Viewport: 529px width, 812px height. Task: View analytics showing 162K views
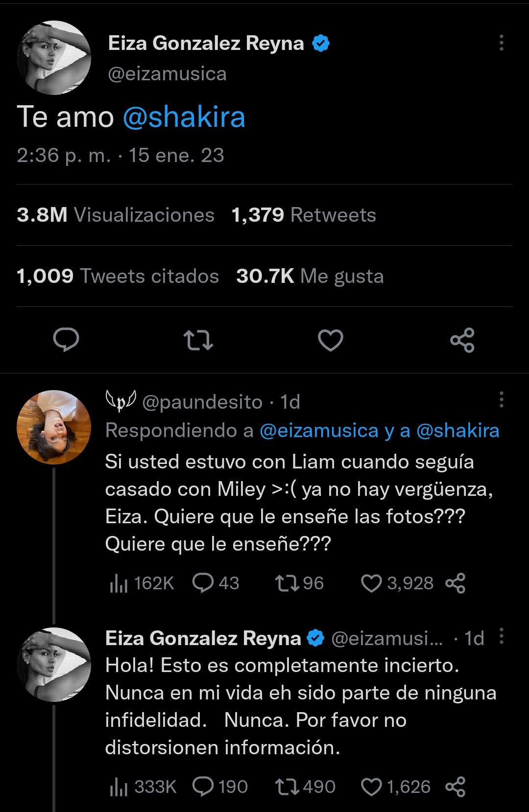[141, 583]
